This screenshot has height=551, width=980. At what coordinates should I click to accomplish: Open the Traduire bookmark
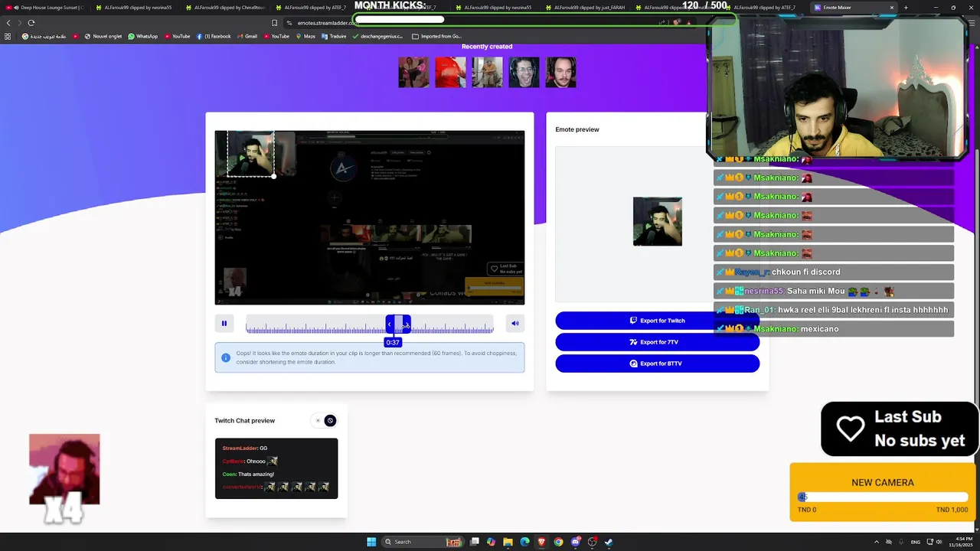[x=334, y=36]
